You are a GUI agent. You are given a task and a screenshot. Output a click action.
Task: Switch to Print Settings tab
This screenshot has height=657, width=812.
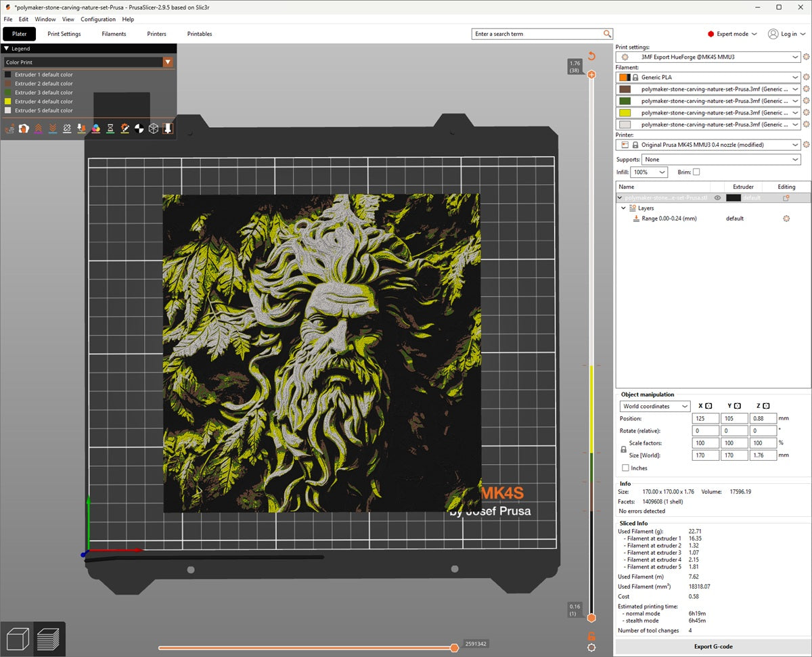64,34
